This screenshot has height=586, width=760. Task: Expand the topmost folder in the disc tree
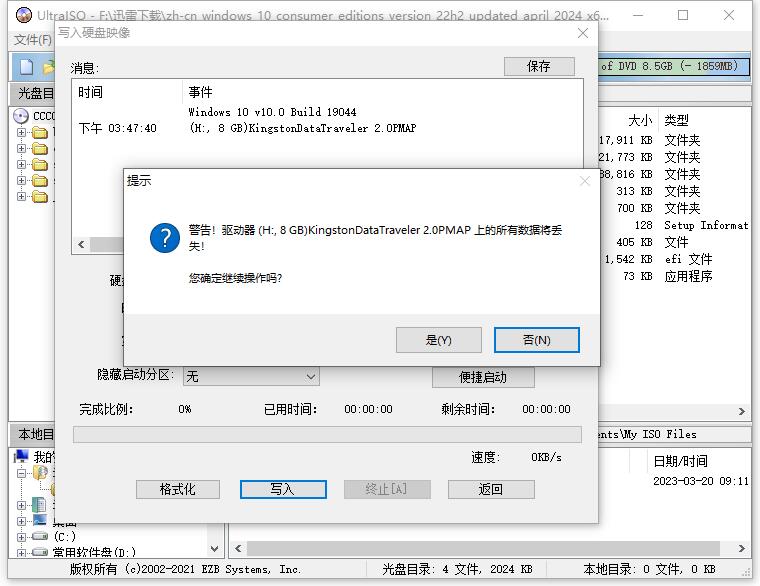[21, 132]
